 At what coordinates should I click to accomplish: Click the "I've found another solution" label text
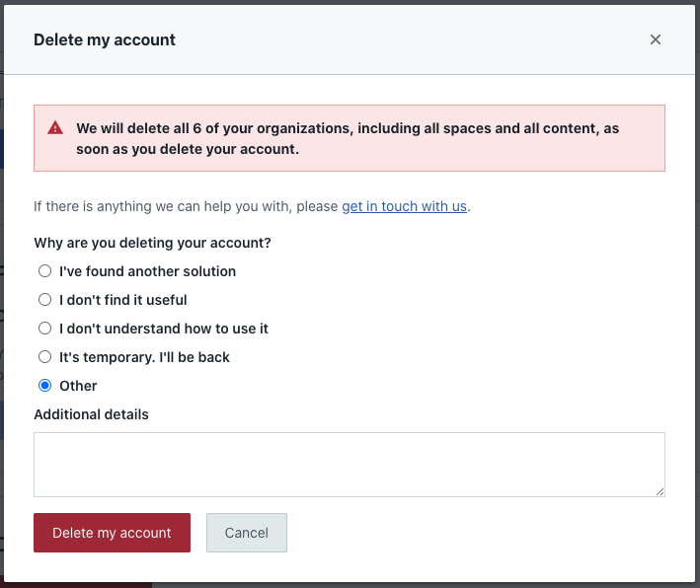click(x=147, y=271)
